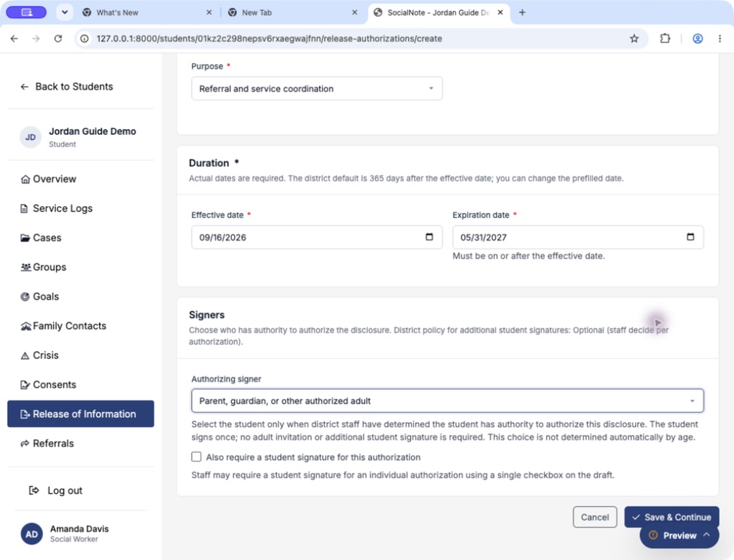The height and width of the screenshot is (560, 734).
Task: Open Family Contacts in the sidebar
Action: click(80, 327)
